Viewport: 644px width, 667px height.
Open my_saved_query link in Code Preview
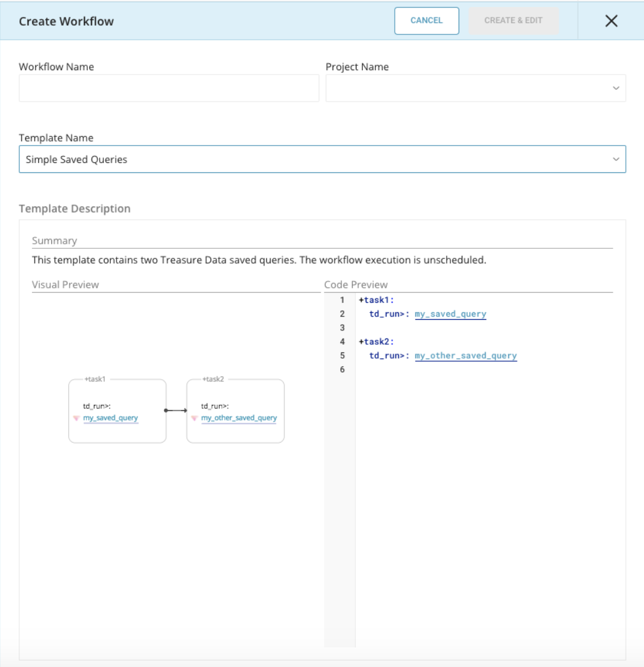[450, 314]
